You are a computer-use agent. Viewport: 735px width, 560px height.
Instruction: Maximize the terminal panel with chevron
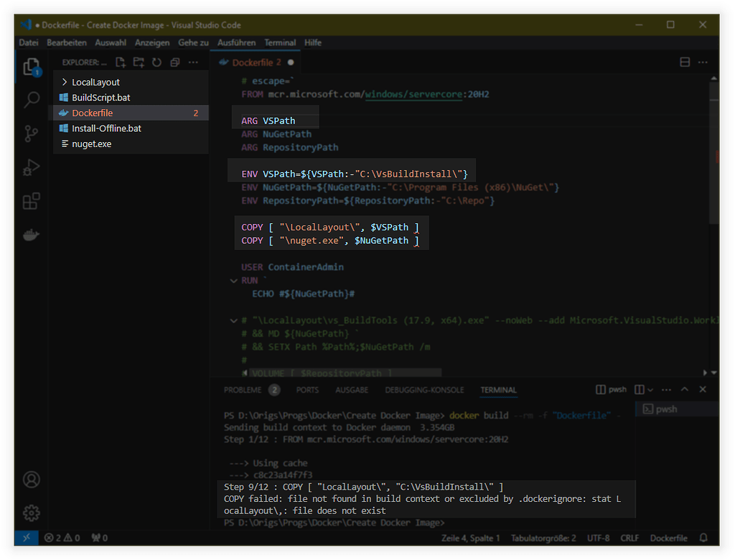point(684,390)
